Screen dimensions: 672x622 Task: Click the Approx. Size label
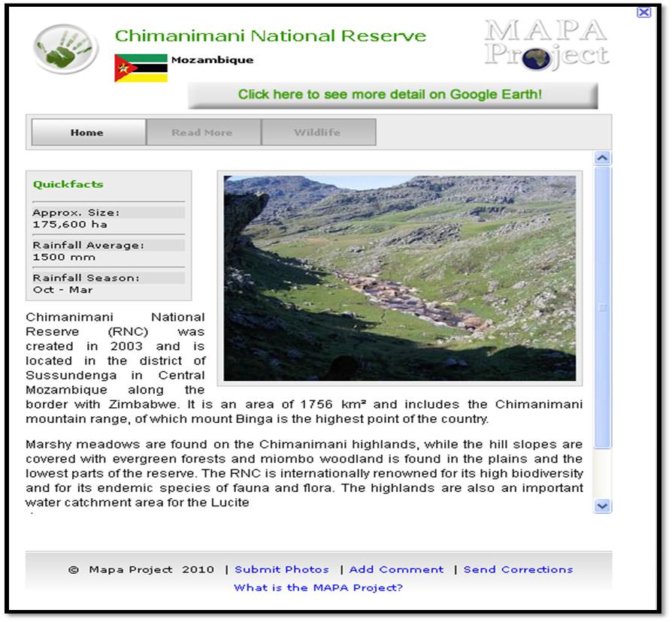(76, 213)
